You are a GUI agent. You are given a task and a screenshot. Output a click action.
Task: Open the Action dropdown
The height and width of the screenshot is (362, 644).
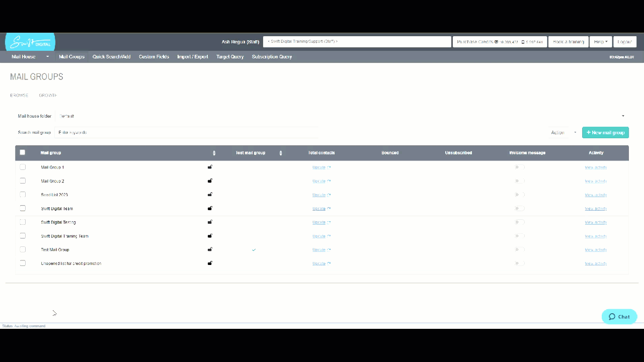pos(562,132)
